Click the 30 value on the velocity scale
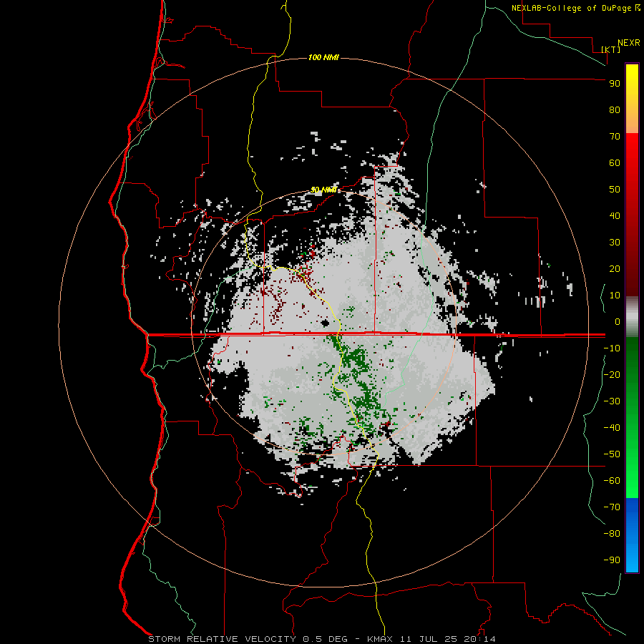The height and width of the screenshot is (644, 644). pyautogui.click(x=615, y=243)
